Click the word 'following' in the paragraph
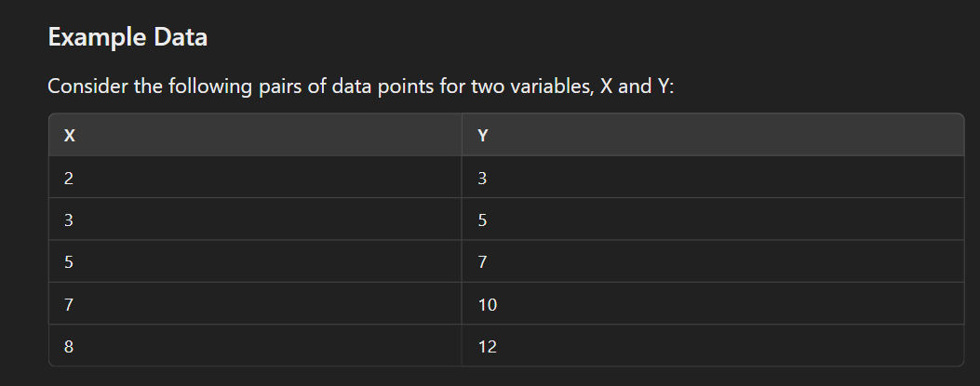The width and height of the screenshot is (980, 386). click(210, 87)
